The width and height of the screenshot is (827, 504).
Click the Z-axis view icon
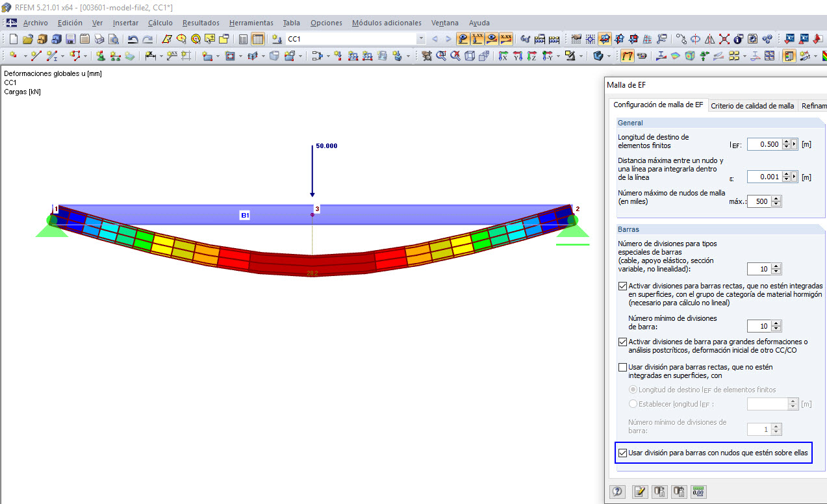(x=532, y=57)
